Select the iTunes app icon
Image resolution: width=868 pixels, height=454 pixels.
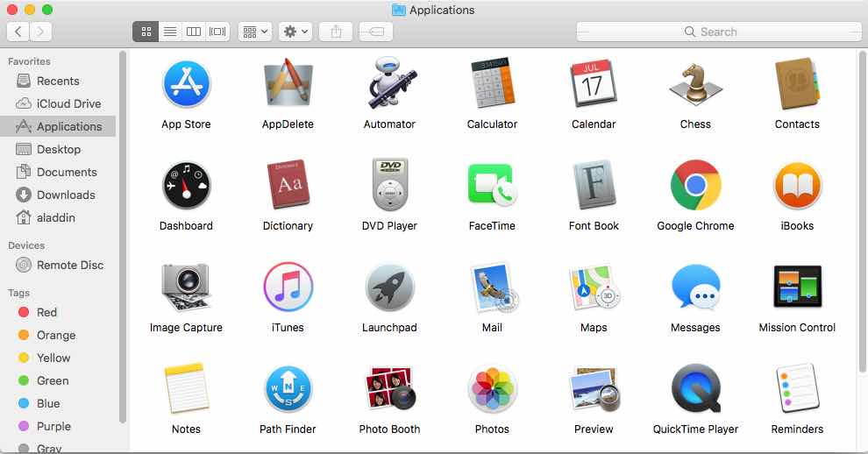[x=288, y=287]
